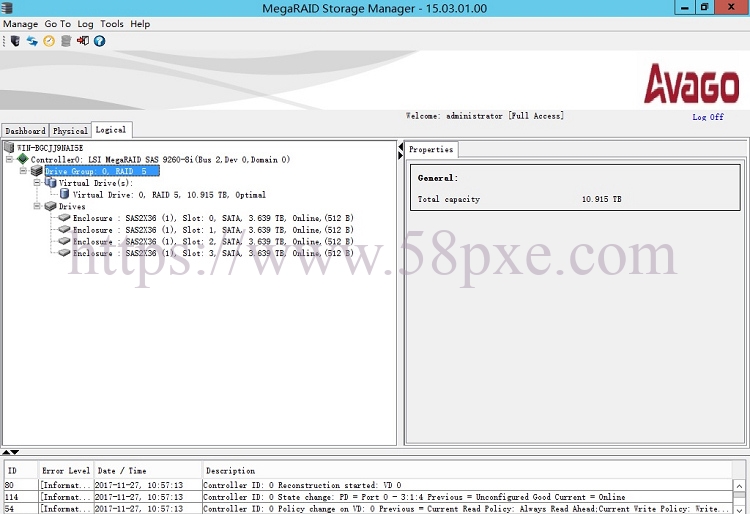Click the yellow clock toolbar icon
This screenshot has height=514, width=750.
(x=49, y=41)
